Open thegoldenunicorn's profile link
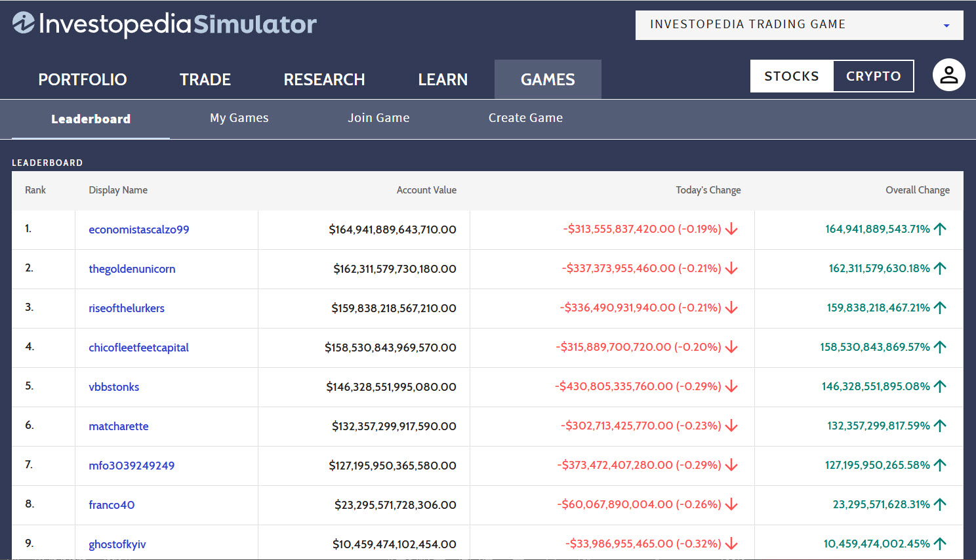 coord(132,268)
